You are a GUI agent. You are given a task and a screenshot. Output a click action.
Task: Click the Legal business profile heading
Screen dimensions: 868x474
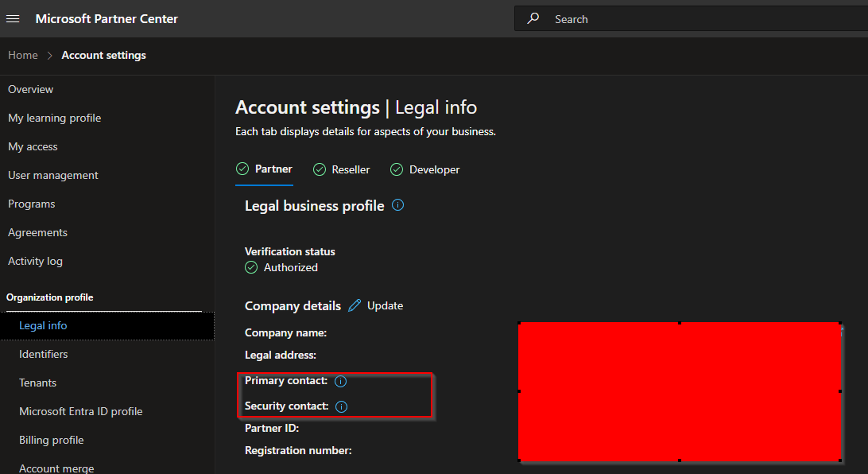click(315, 205)
